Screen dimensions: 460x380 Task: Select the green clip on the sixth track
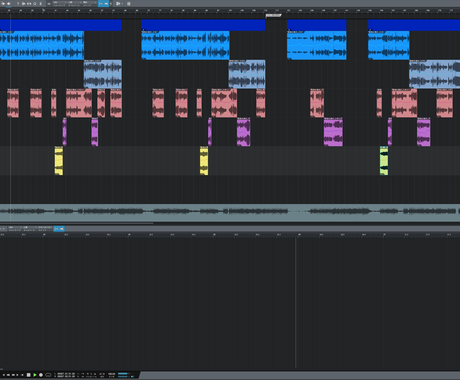point(384,161)
